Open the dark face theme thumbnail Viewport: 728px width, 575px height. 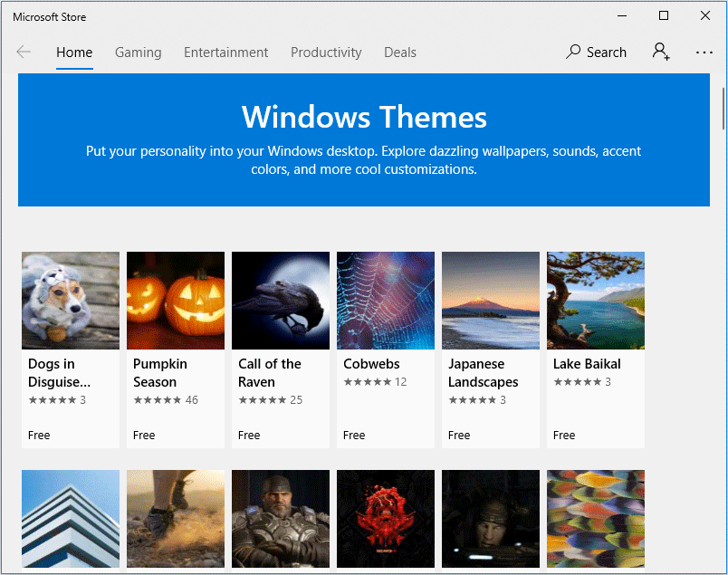coord(491,518)
